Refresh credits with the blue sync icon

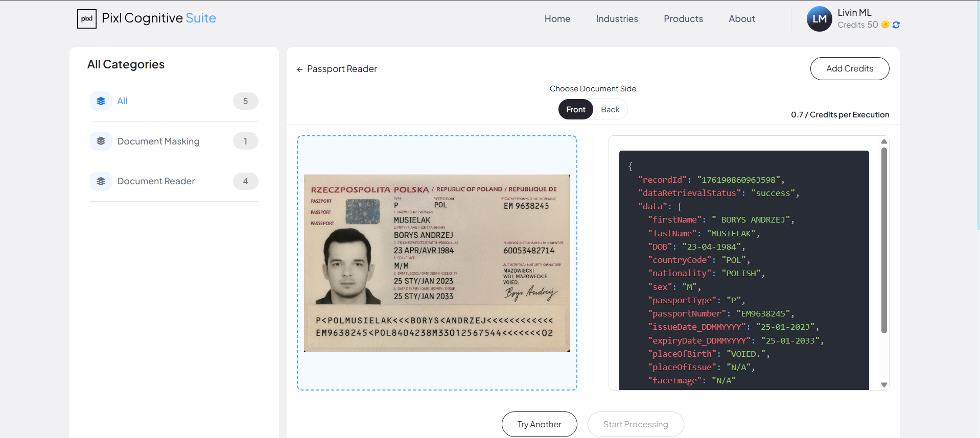point(896,25)
